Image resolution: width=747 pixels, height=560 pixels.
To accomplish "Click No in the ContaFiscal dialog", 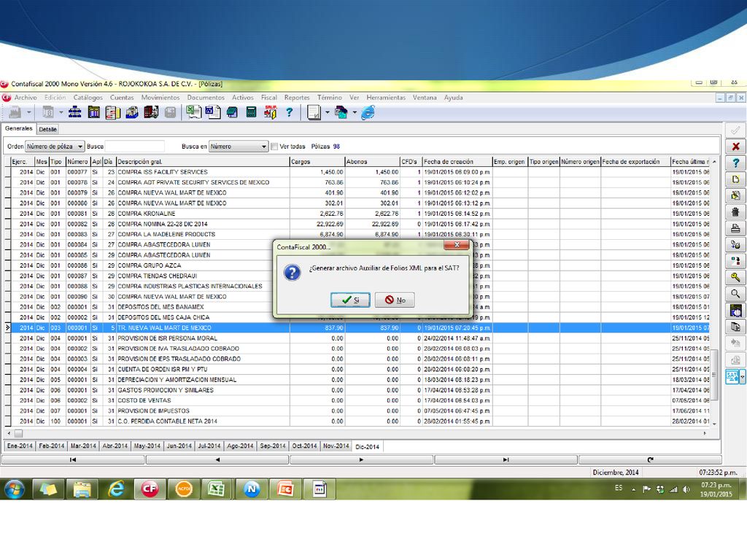I will [x=395, y=300].
